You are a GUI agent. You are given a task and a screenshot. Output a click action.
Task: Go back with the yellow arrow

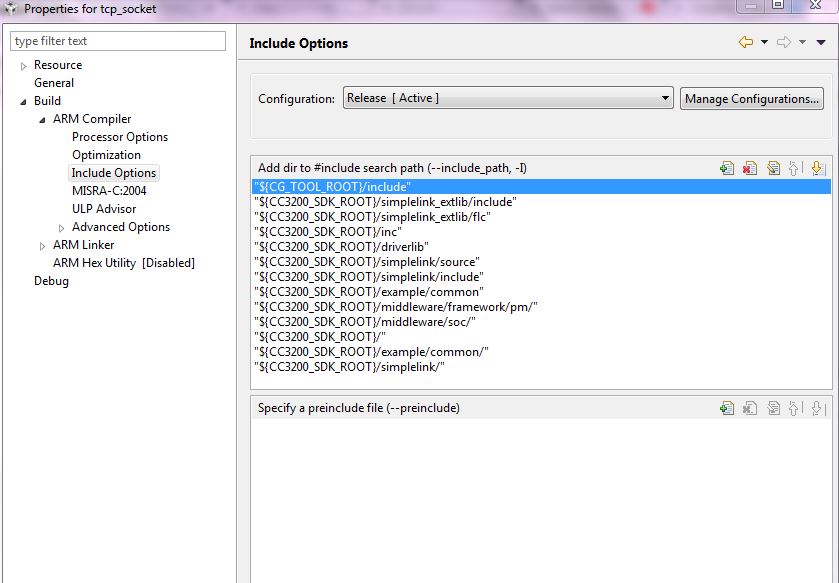745,42
